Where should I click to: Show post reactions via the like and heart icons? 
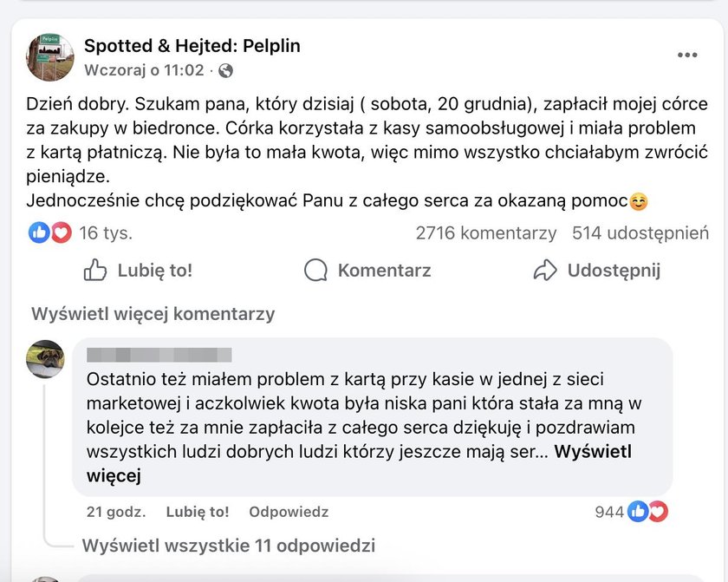click(x=49, y=232)
